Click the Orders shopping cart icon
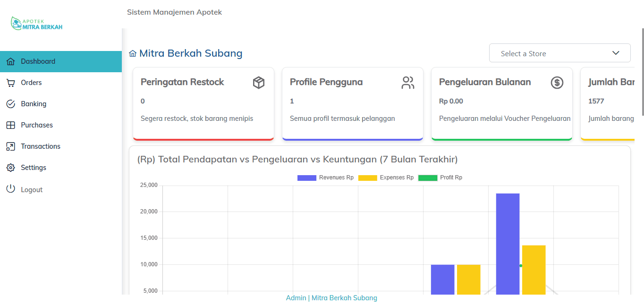This screenshot has height=305, width=644. tap(10, 83)
